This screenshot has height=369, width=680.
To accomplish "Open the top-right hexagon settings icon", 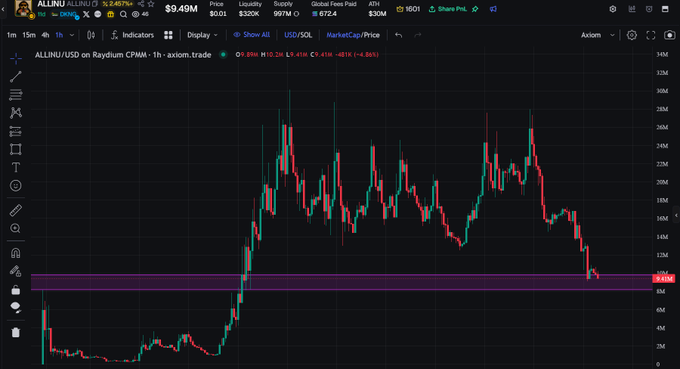I will pyautogui.click(x=613, y=9).
